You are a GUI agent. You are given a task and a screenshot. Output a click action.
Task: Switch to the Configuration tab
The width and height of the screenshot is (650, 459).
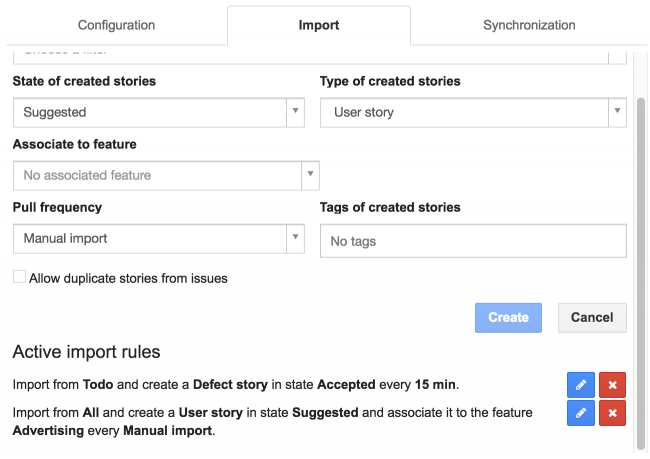coord(116,25)
